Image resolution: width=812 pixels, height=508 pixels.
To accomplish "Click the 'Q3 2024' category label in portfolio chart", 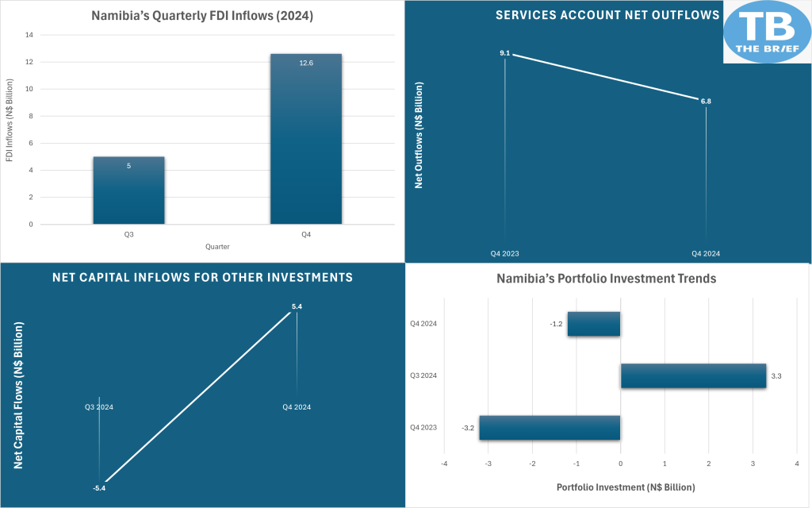I will (x=423, y=375).
